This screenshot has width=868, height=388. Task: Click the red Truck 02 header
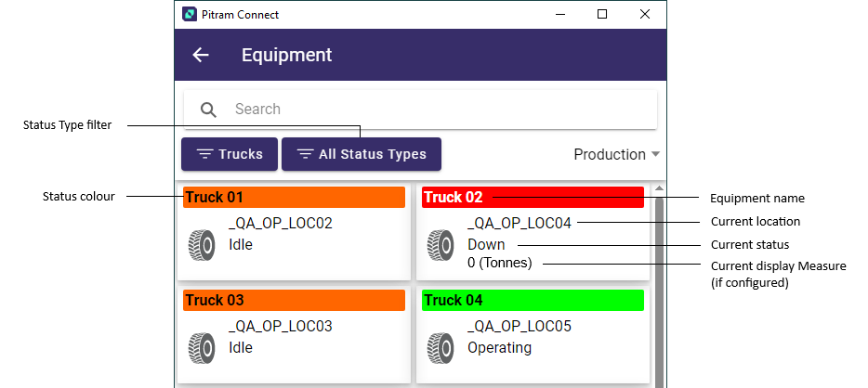[533, 198]
